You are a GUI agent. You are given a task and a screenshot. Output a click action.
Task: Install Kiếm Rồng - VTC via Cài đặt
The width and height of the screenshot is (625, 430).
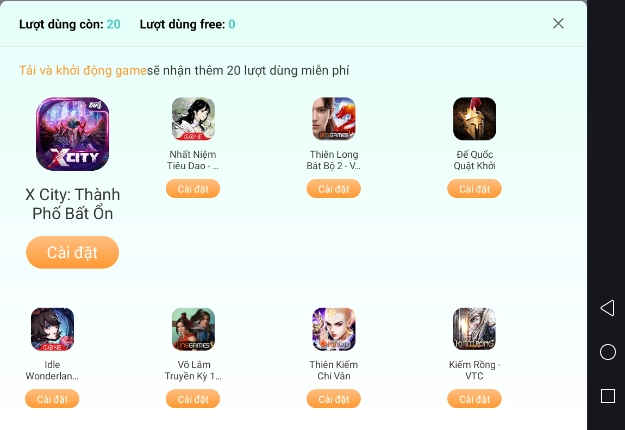474,399
